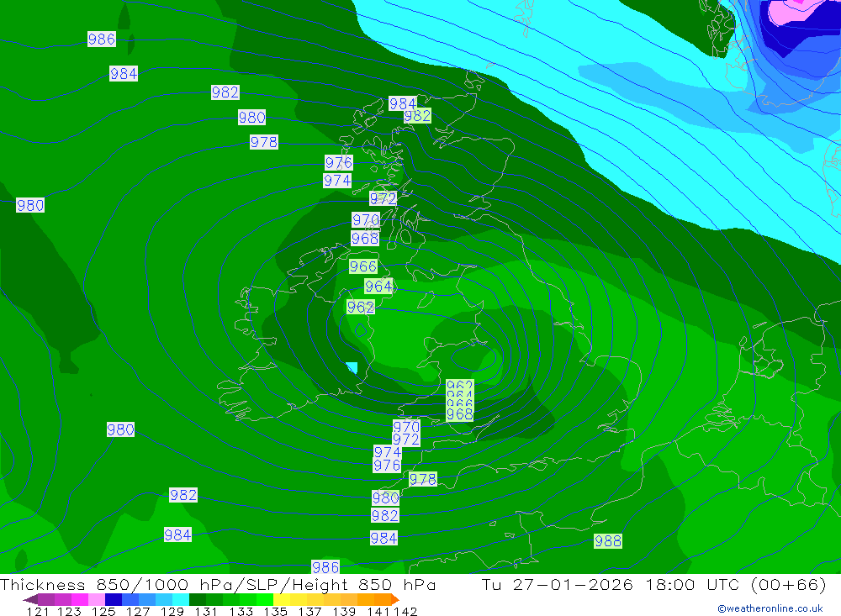
Task: Click the 978 label near the English south coast
Action: pyautogui.click(x=423, y=479)
